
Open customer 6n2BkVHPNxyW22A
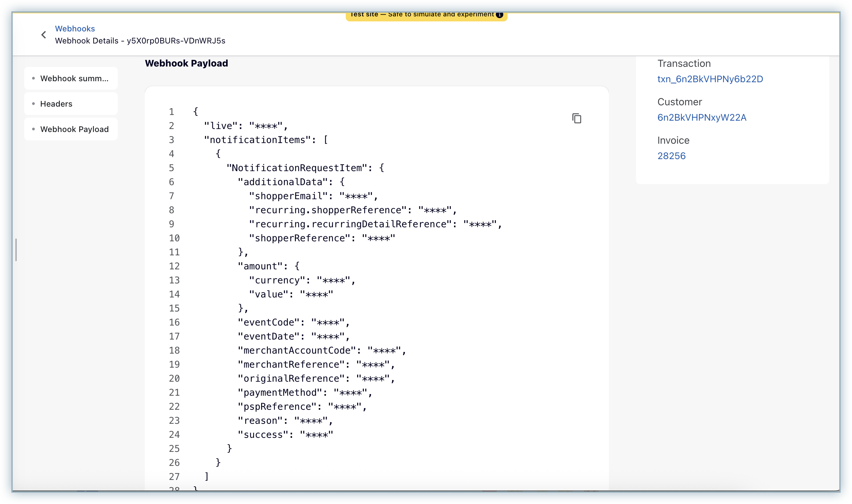click(702, 117)
